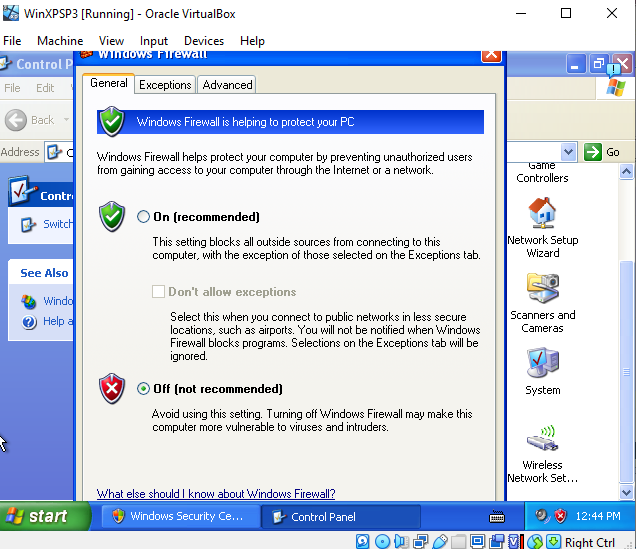Screen dimensions: 636x549
Task: Click the VirtualBox audio status icon
Action: click(401, 541)
